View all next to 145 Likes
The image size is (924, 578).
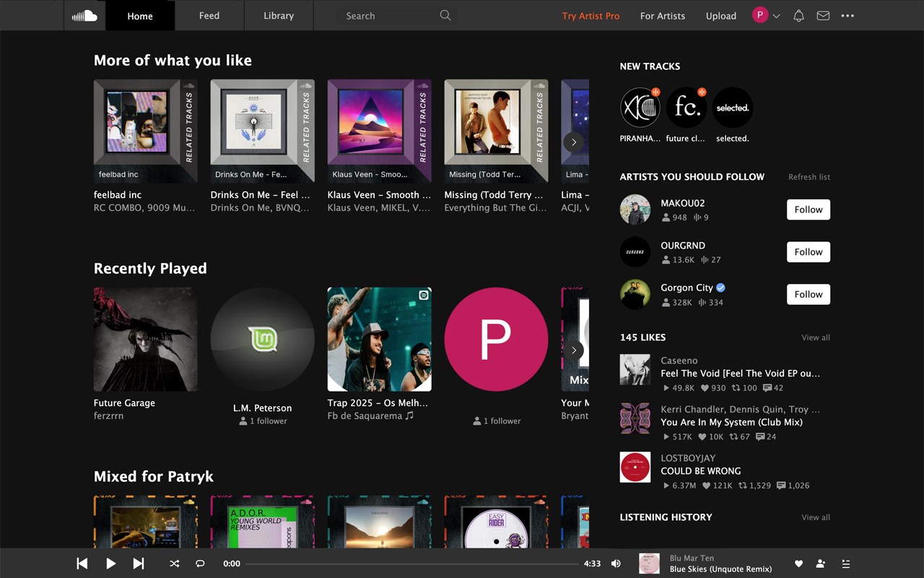pyautogui.click(x=816, y=337)
